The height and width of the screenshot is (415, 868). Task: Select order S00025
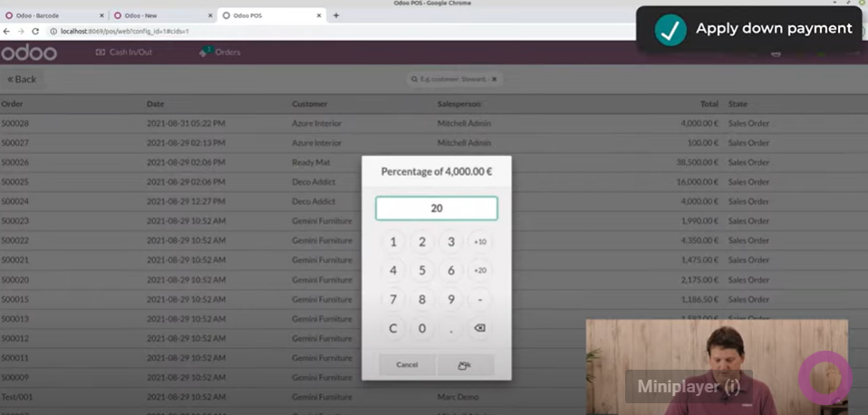[x=434, y=182]
